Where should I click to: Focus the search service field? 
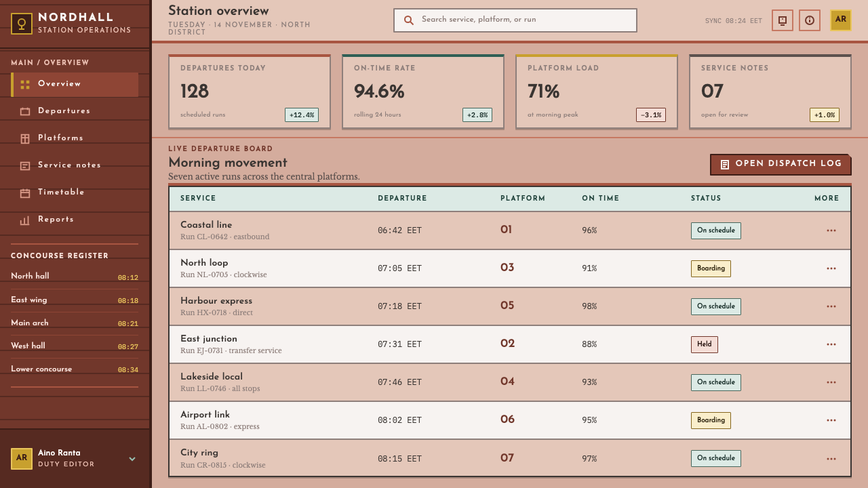(515, 20)
